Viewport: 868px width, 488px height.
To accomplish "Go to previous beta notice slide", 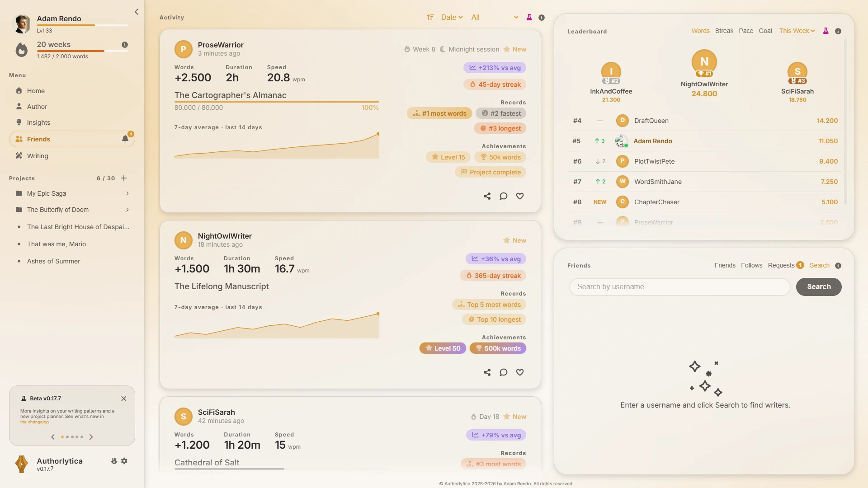I will (53, 437).
